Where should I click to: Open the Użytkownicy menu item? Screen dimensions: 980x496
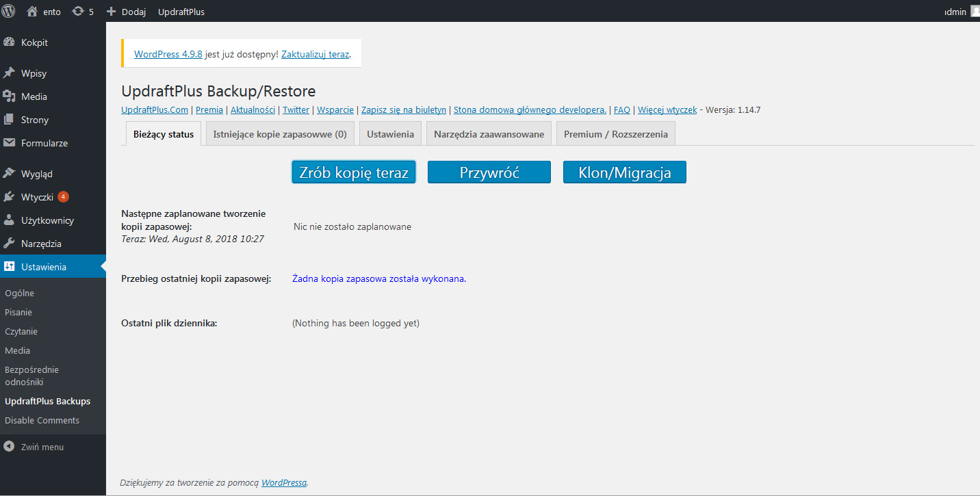53,220
